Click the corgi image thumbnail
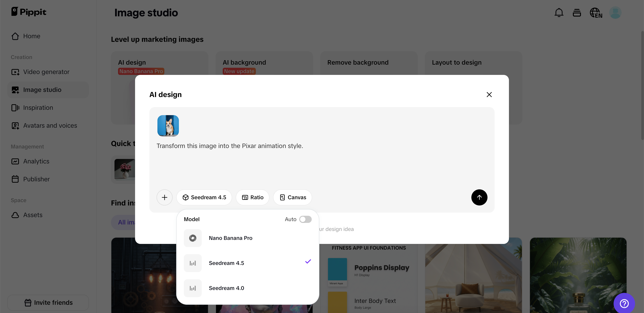The height and width of the screenshot is (313, 644). pos(168,126)
